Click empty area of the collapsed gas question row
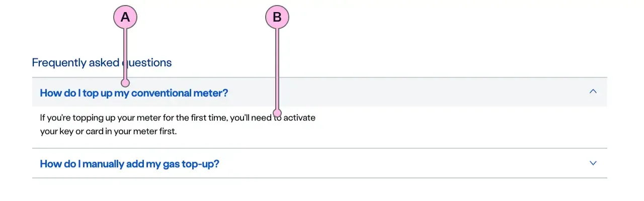The width and height of the screenshot is (644, 201). pyautogui.click(x=403, y=163)
